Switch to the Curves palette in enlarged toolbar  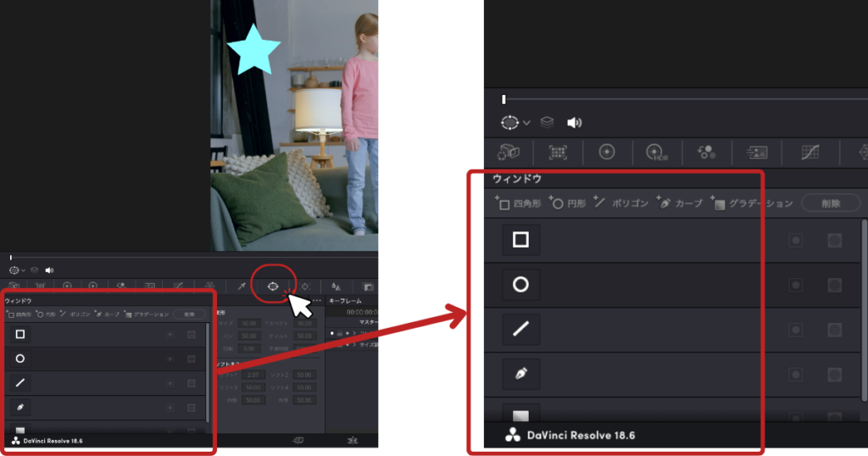810,153
